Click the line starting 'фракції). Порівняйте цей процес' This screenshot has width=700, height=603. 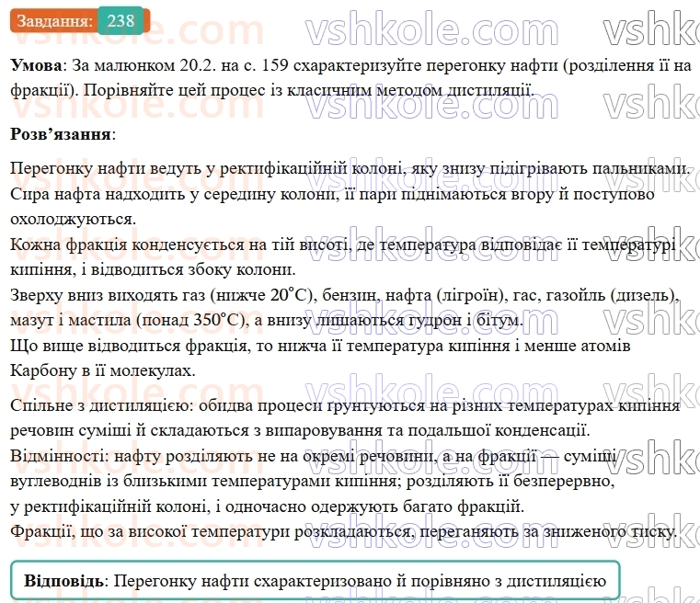(272, 90)
